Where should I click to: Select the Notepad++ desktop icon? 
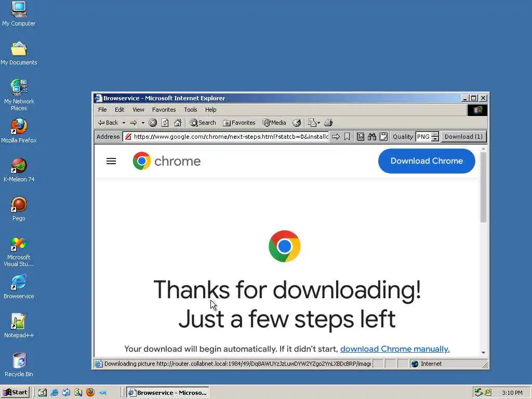click(x=19, y=326)
